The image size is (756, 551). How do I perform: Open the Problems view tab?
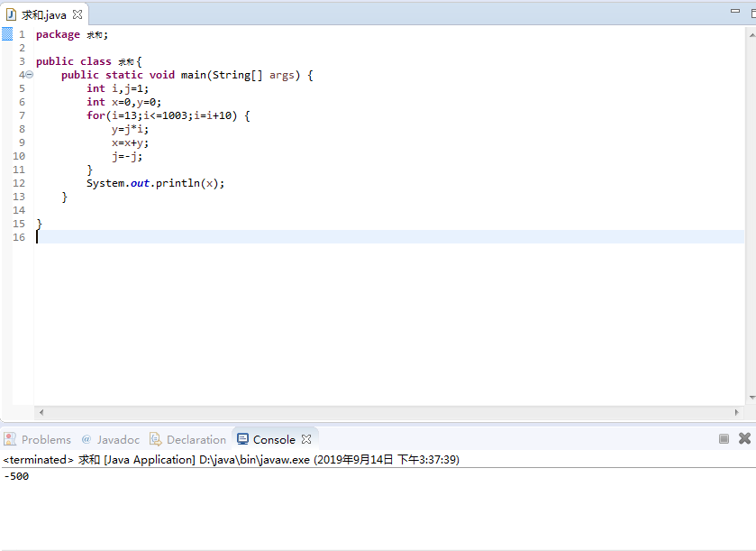coord(37,439)
